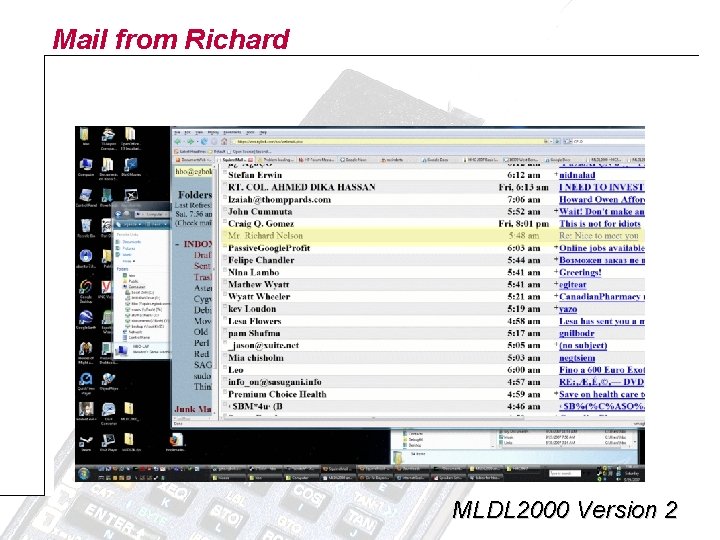Viewport: 720px width, 540px height.
Task: Tick the checkbox beside John Cummuta
Action: [225, 211]
